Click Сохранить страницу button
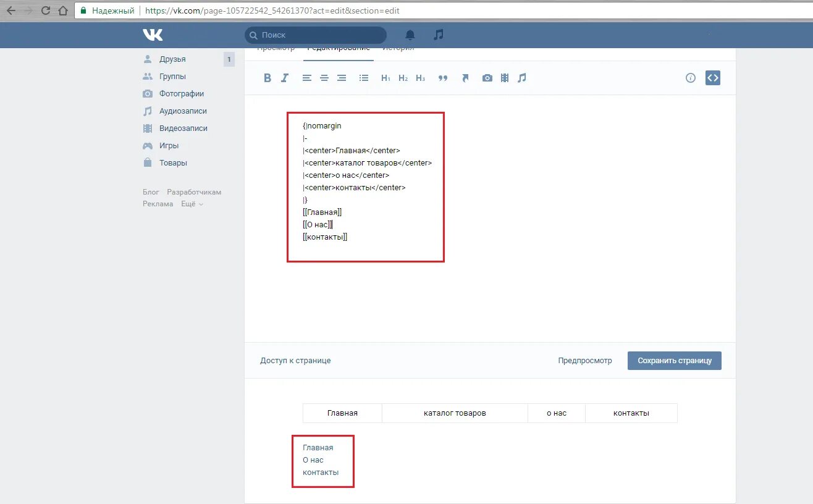Image resolution: width=813 pixels, height=504 pixels. [675, 361]
